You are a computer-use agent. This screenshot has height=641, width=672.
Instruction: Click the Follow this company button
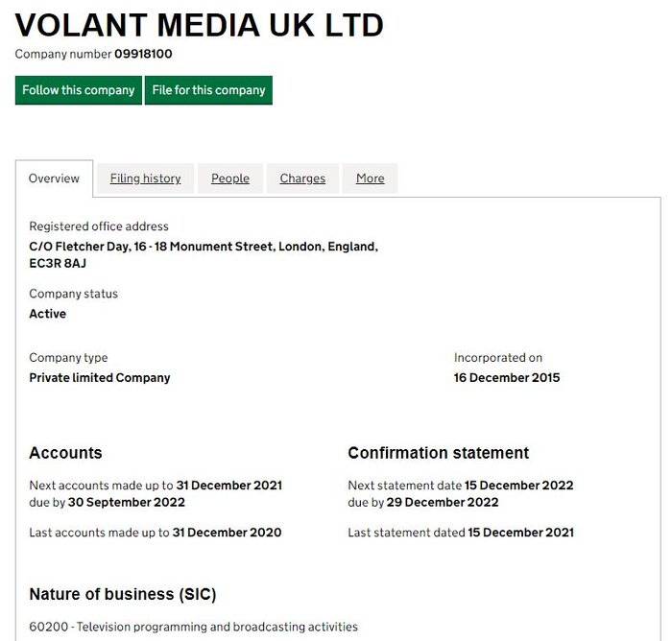click(x=79, y=90)
